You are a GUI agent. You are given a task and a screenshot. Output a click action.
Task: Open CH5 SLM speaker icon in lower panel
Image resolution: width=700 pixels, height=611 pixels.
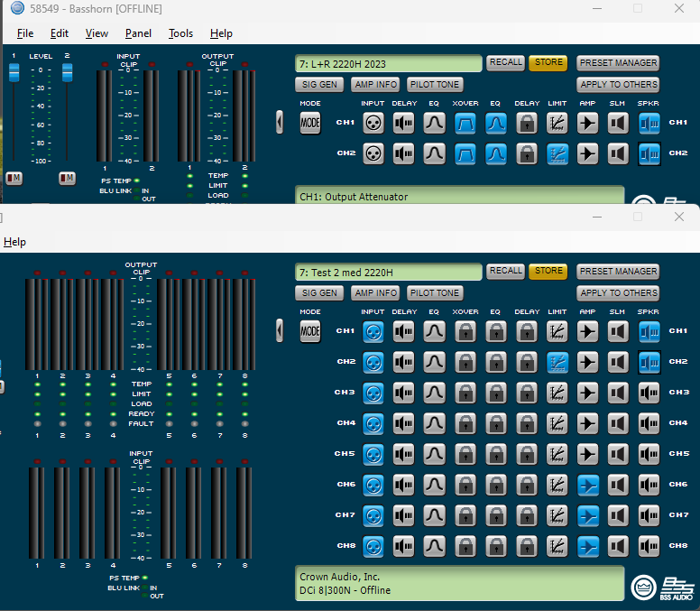618,454
